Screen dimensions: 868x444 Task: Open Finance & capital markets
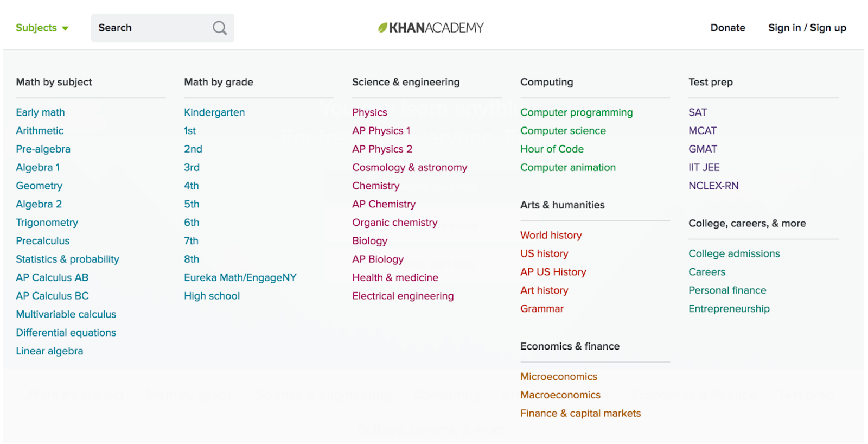point(580,414)
